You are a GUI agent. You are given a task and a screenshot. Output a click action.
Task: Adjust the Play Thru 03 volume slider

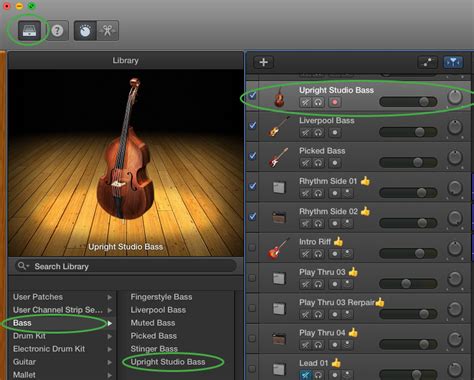(x=408, y=283)
